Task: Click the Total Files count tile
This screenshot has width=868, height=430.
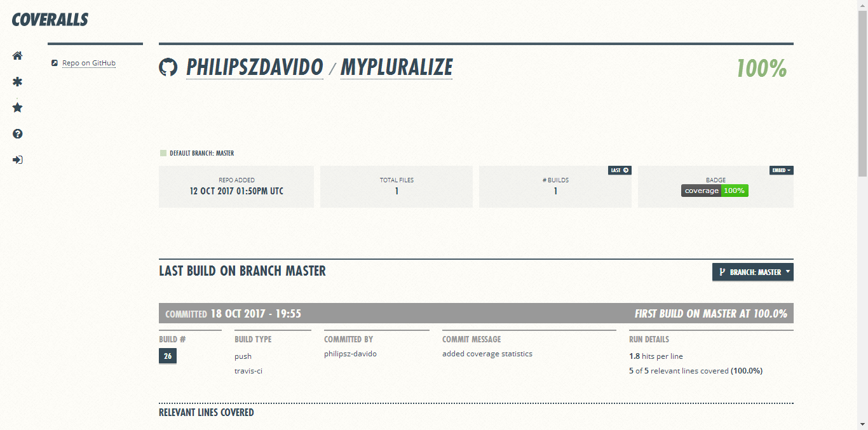Action: [x=397, y=187]
